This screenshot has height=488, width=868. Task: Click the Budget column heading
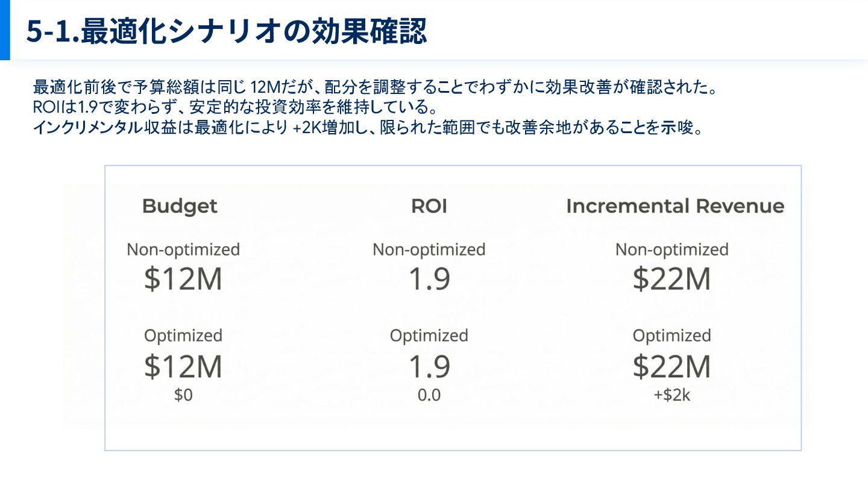pos(180,206)
